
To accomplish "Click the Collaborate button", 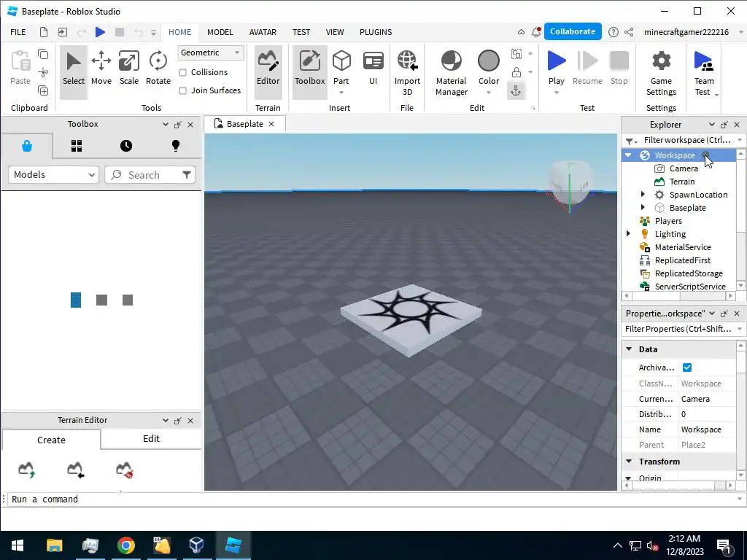I will click(x=573, y=31).
